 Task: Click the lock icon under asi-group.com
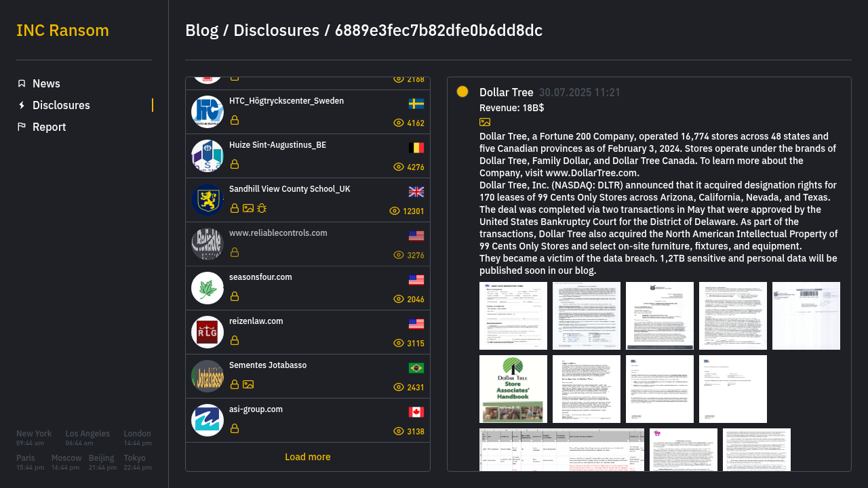235,428
